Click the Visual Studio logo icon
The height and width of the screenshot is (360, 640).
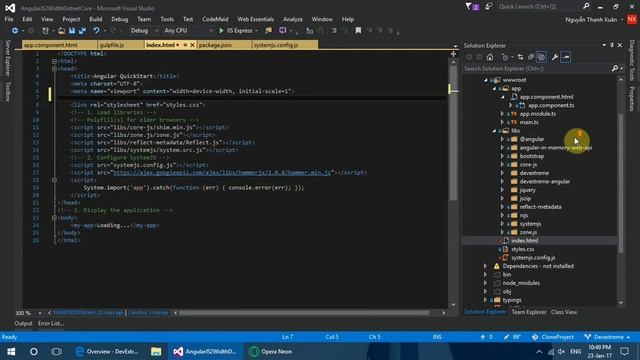[x=10, y=8]
